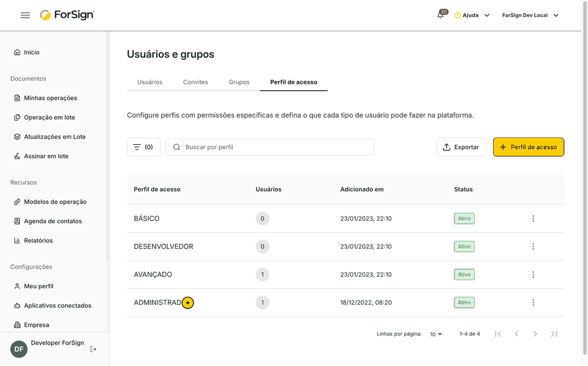Open Atualizações em Lote page
This screenshot has width=588, height=366.
[50, 137]
